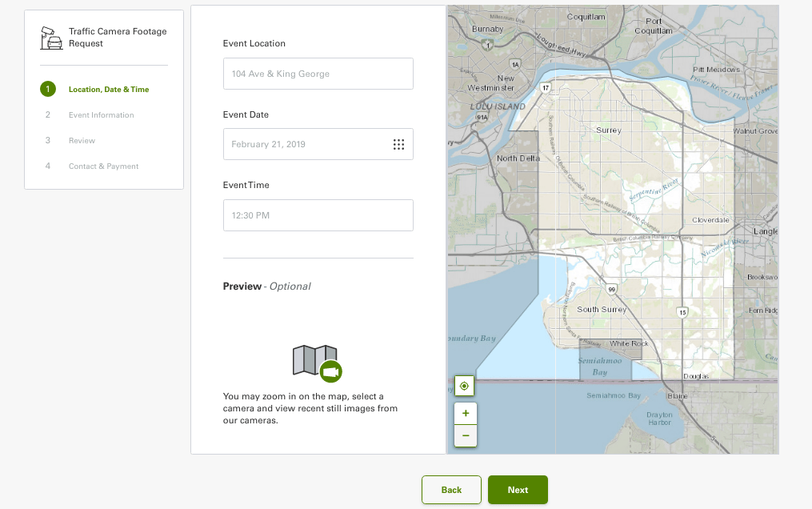The image size is (812, 509).
Task: Click the Event Time field
Action: click(x=318, y=215)
